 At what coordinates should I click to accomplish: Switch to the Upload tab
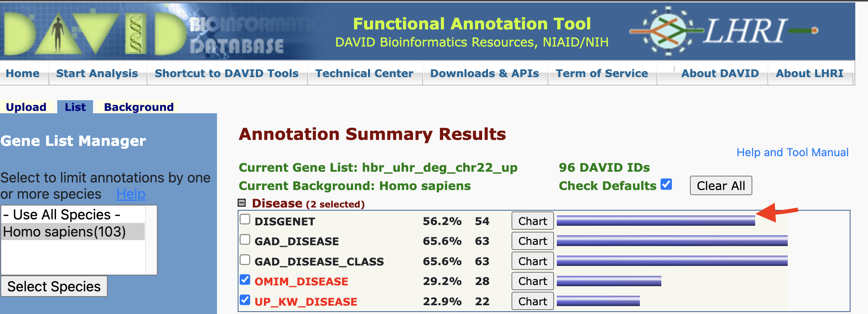pyautogui.click(x=26, y=107)
